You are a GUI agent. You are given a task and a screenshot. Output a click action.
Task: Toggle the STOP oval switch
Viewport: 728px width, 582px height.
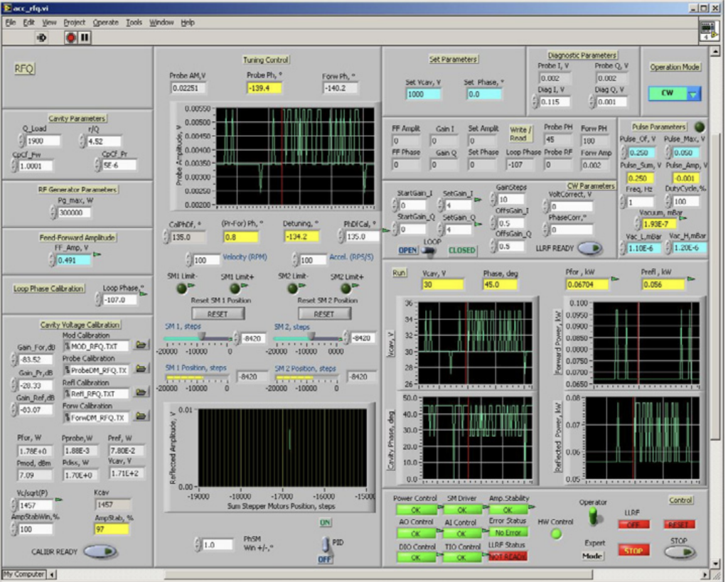point(679,552)
